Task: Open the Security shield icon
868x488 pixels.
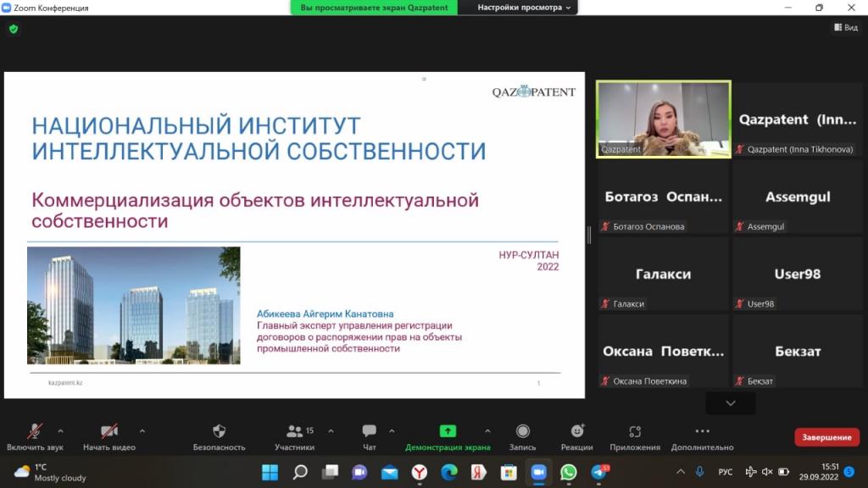Action: click(x=219, y=431)
